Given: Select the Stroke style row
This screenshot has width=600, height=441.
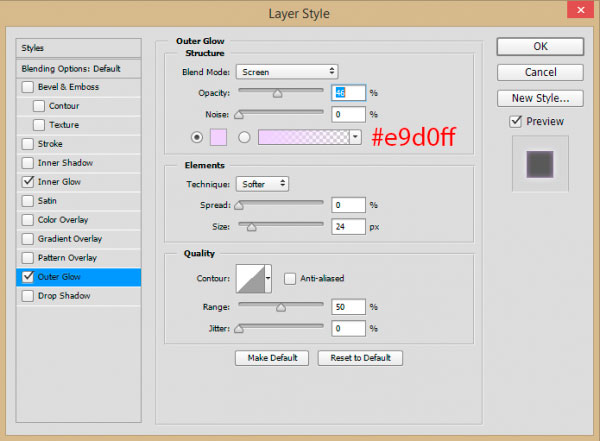Looking at the screenshot, I should pos(78,144).
